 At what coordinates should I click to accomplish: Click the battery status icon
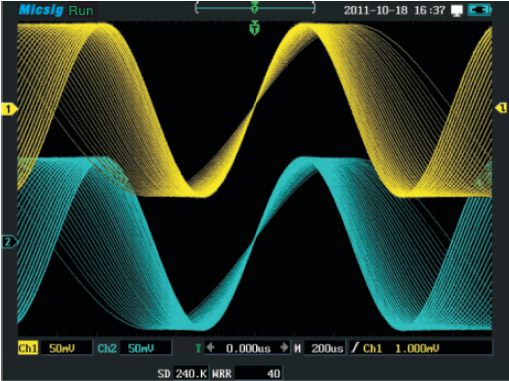point(479,10)
